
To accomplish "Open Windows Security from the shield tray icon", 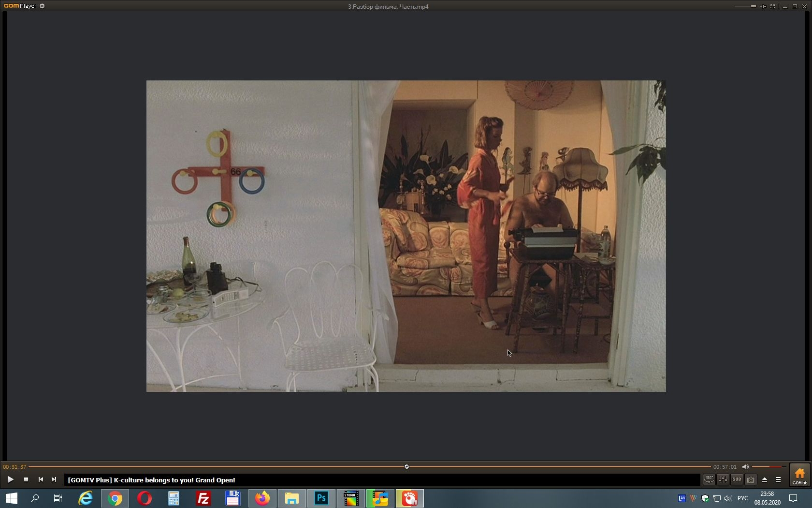I will click(705, 498).
